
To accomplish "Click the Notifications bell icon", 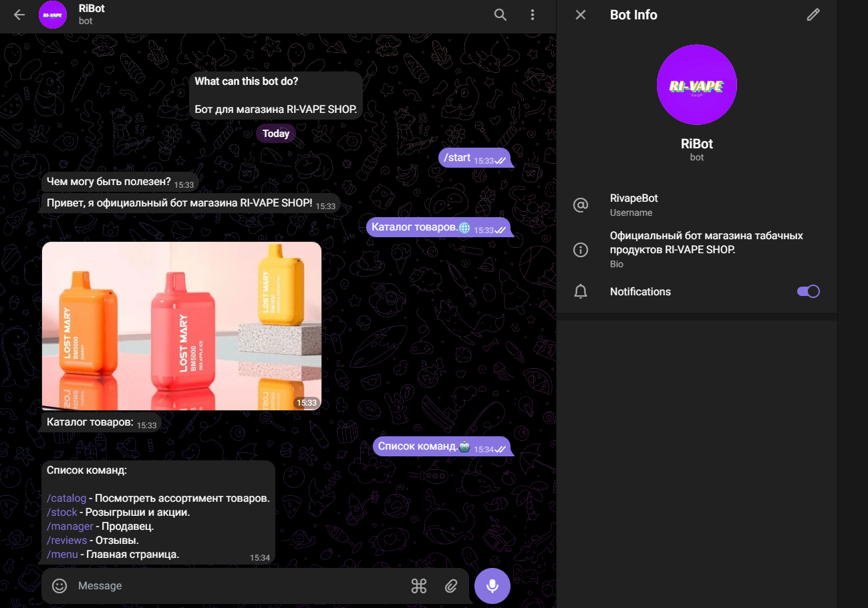I will point(581,291).
